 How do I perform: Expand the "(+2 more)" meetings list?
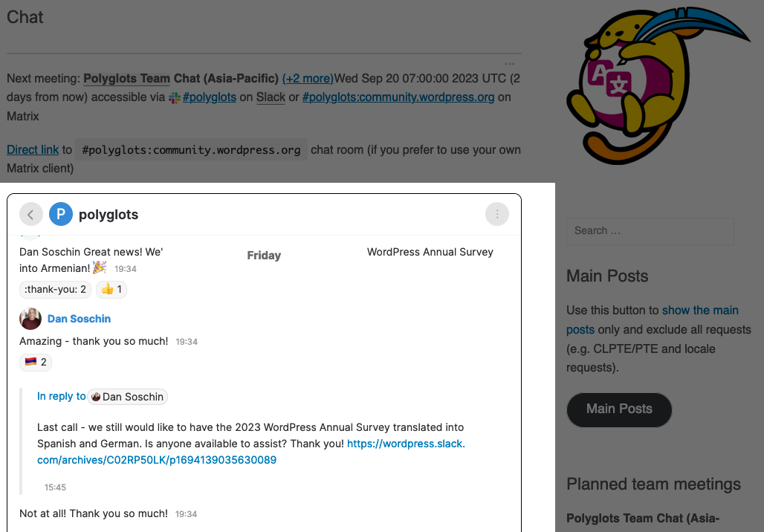pyautogui.click(x=308, y=78)
